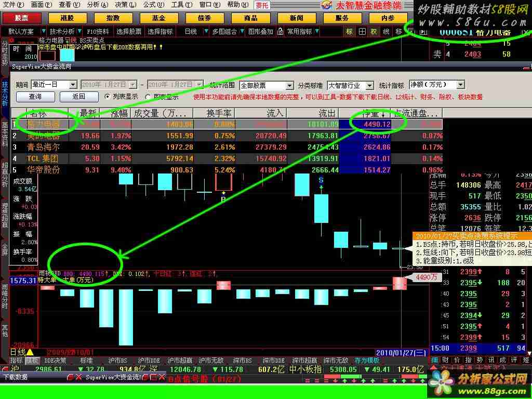Open the 分类标准 combo box

[350, 85]
